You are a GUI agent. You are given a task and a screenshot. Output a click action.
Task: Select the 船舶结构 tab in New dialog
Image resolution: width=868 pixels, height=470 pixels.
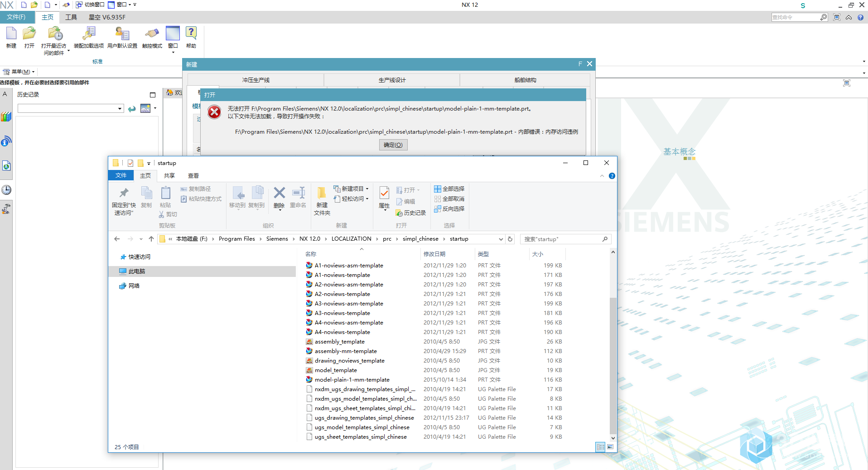[x=525, y=80]
